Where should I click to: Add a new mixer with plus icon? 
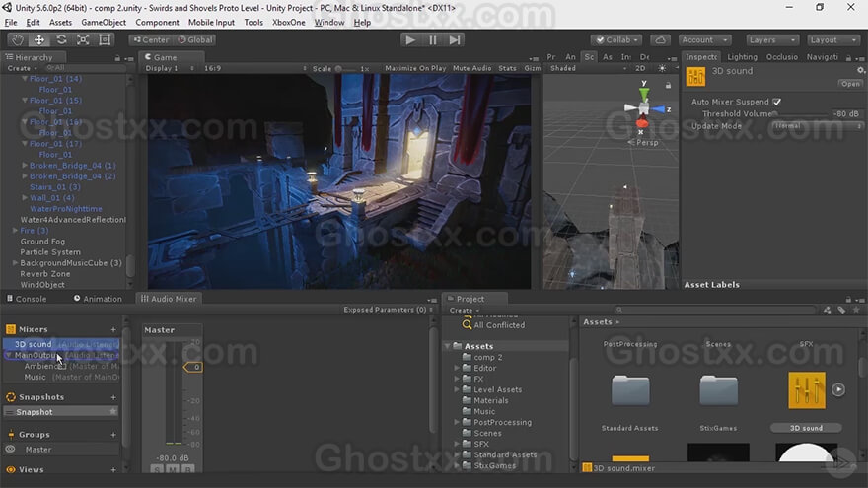[113, 329]
